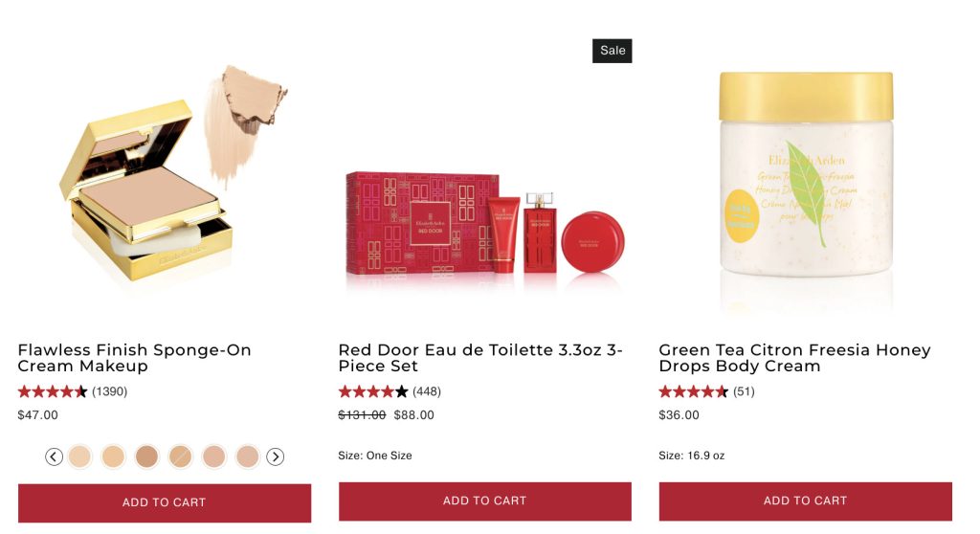Click the next shade arrow icon
This screenshot has height=534, width=980.
tap(275, 457)
